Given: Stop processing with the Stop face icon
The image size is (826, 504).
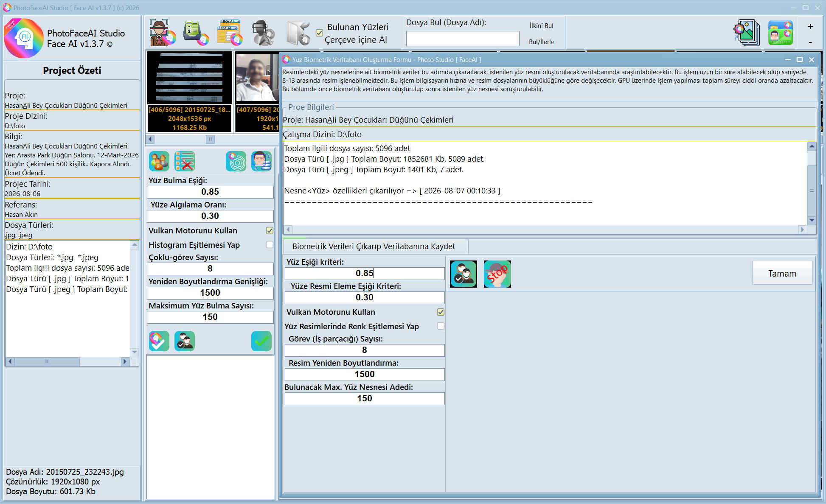Looking at the screenshot, I should pos(497,274).
